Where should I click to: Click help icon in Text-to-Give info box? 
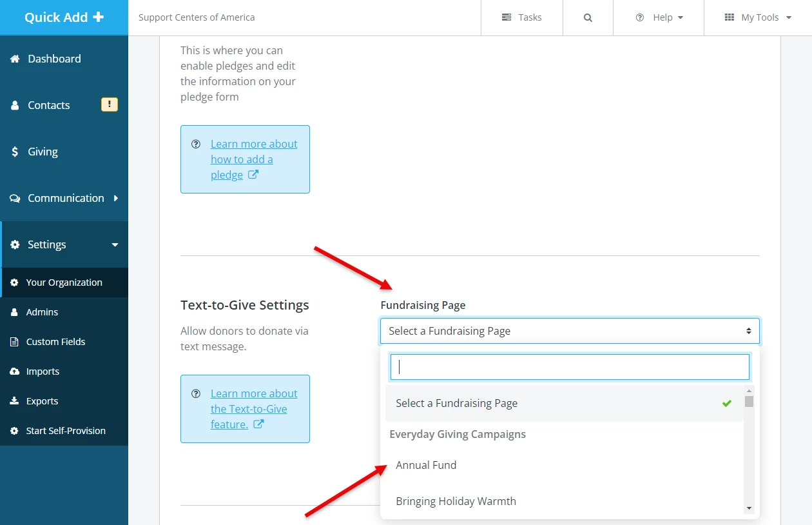point(196,393)
